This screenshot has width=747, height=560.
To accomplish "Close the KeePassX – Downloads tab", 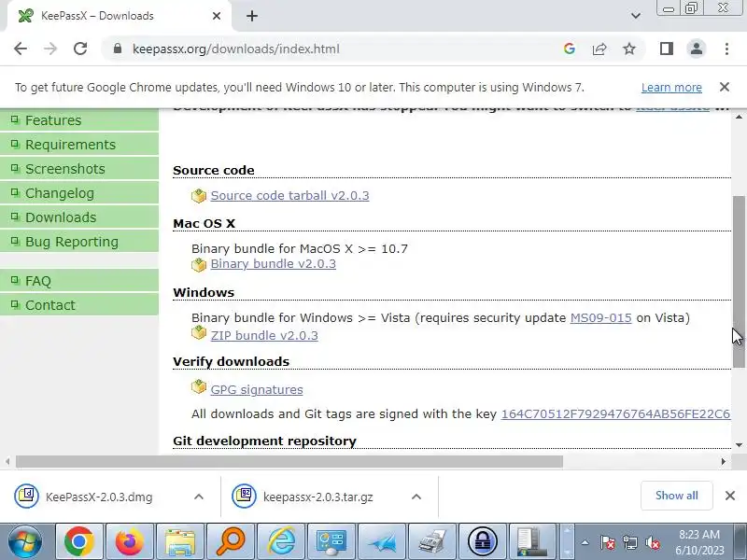I will click(x=217, y=16).
